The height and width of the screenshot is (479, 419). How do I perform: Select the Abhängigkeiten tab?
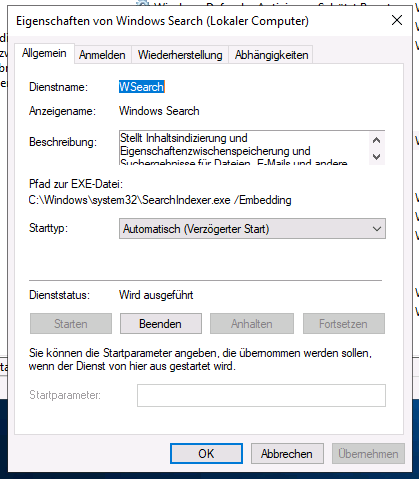[271, 55]
